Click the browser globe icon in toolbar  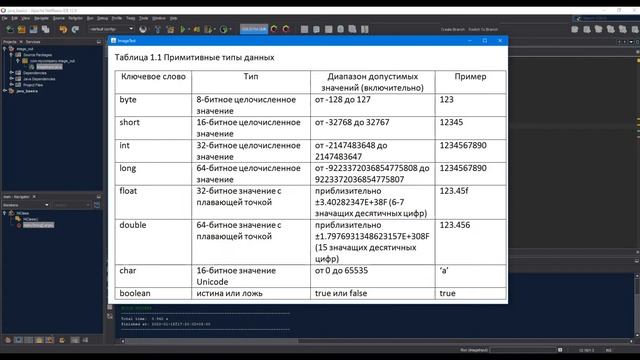pos(143,29)
